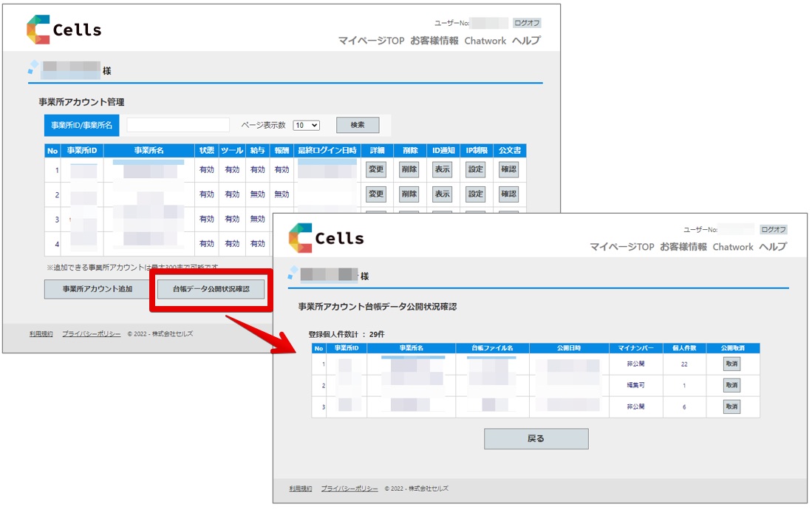
Task: Click 表示 button in row 1
Action: point(443,169)
